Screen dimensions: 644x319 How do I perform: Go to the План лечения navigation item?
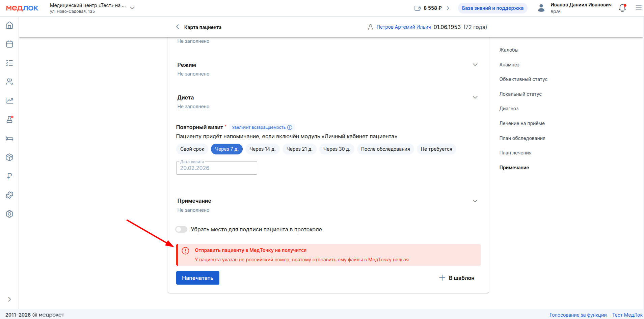pyautogui.click(x=515, y=153)
